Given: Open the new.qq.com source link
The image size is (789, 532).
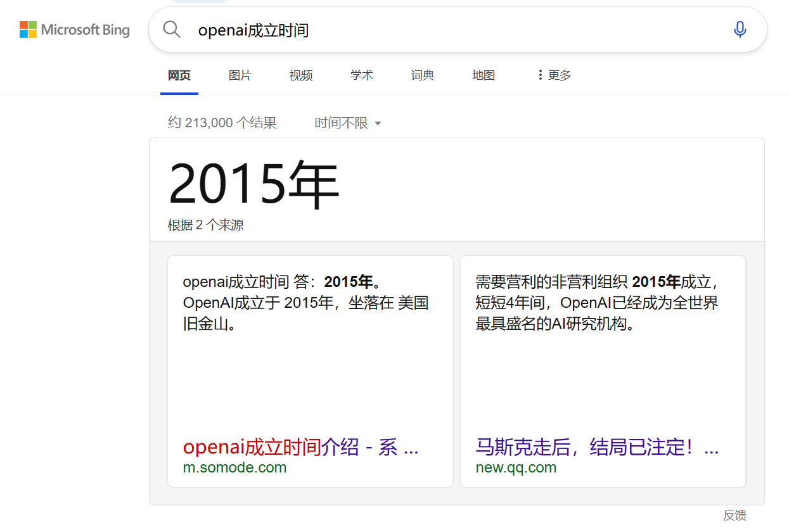Looking at the screenshot, I should tap(516, 467).
